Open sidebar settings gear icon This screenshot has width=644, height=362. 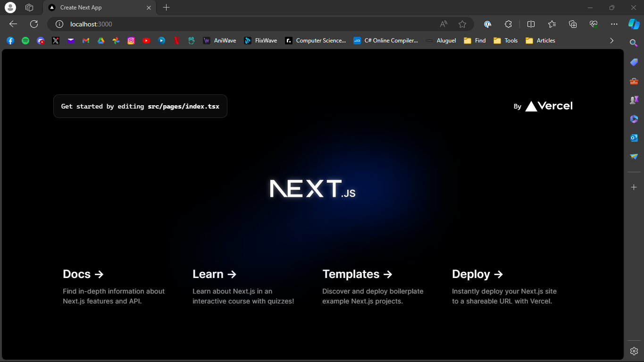coord(634,351)
